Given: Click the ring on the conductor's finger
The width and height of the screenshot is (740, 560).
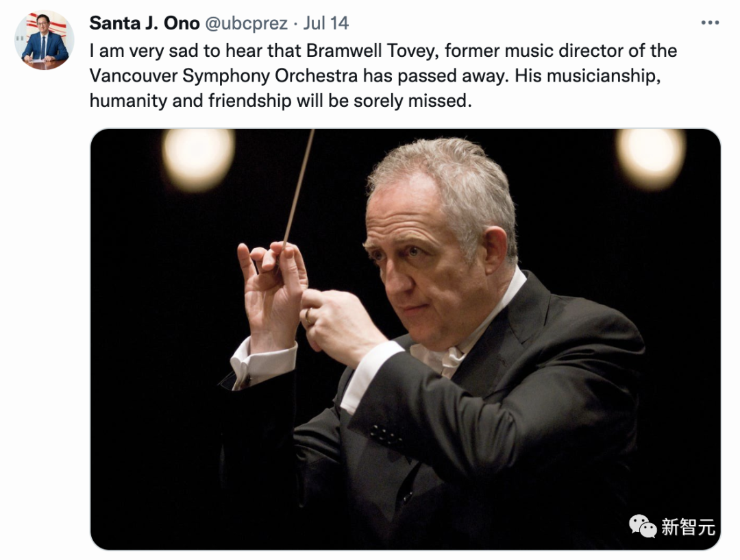Looking at the screenshot, I should pos(308,316).
